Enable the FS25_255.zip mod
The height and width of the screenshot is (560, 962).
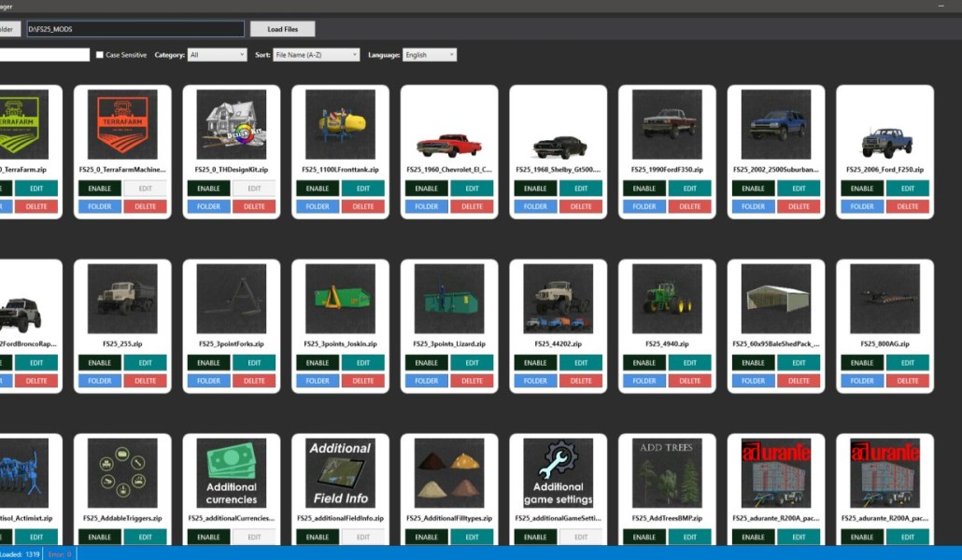pos(100,363)
